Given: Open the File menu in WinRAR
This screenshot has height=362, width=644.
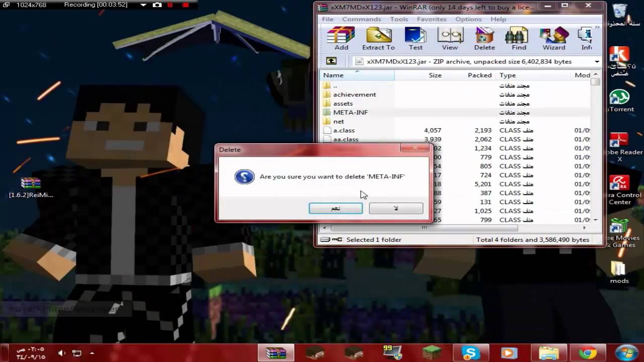Looking at the screenshot, I should click(328, 19).
